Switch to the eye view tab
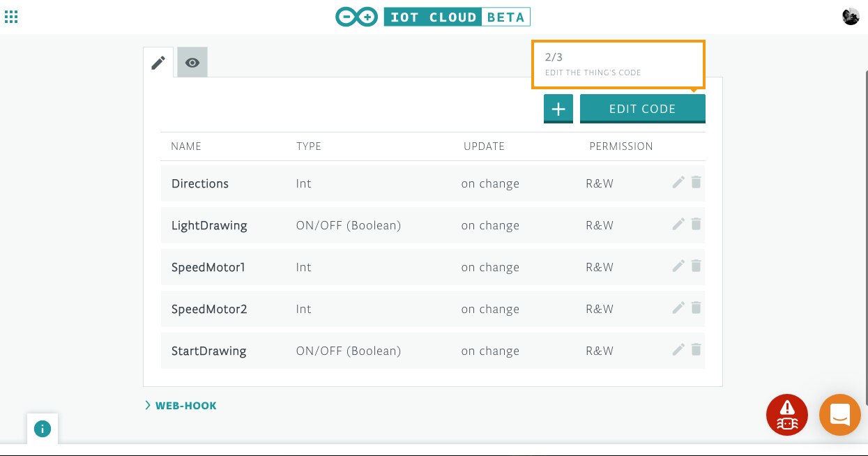 click(192, 63)
